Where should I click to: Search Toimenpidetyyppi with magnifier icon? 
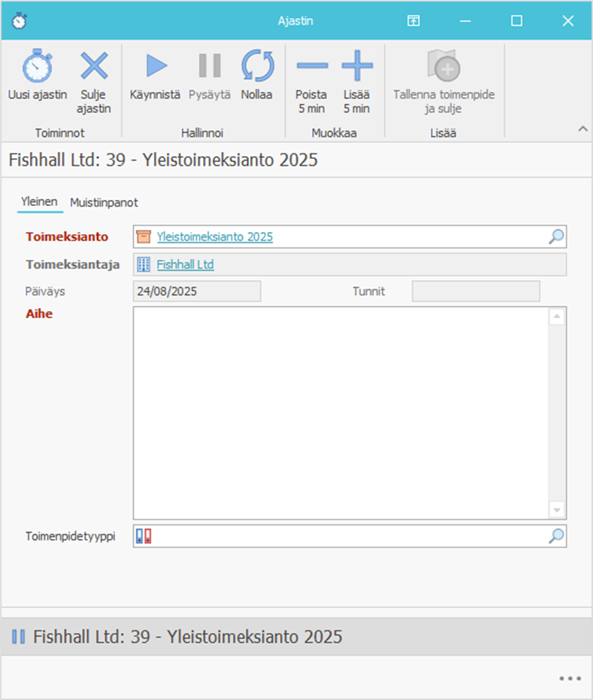pyautogui.click(x=557, y=536)
